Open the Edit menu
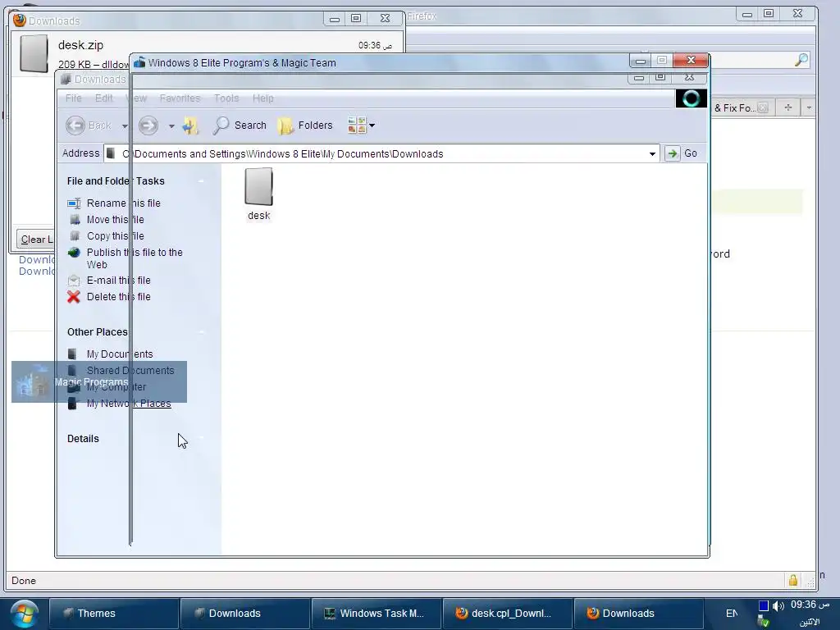Viewport: 840px width, 630px height. (104, 98)
